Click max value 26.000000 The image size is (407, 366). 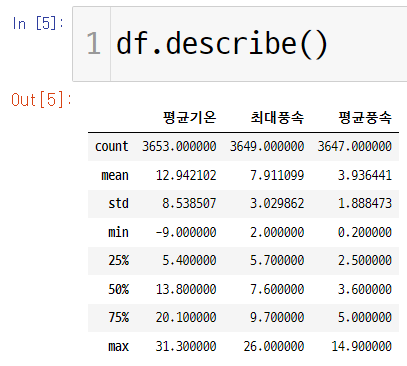[274, 346]
